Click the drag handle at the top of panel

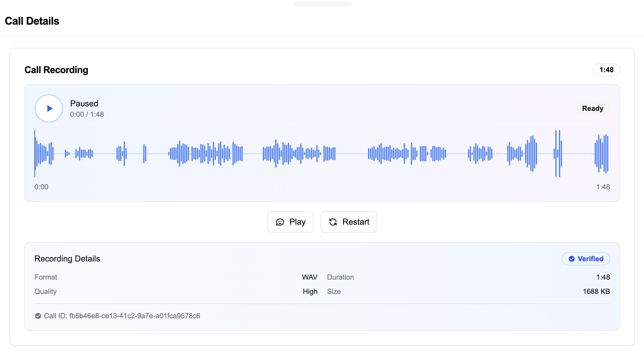[x=322, y=4]
